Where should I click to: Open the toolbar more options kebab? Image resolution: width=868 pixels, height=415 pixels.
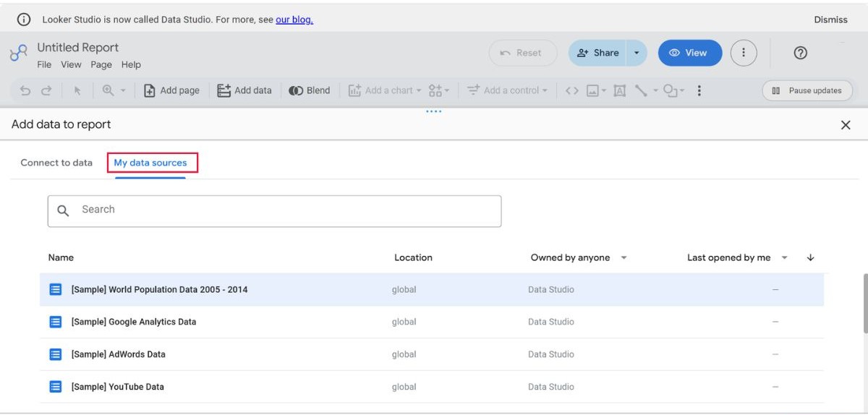pos(699,90)
